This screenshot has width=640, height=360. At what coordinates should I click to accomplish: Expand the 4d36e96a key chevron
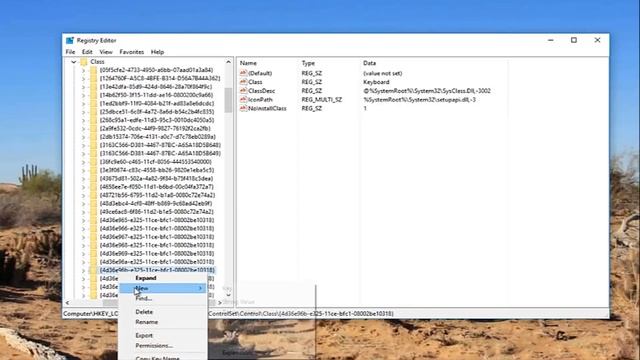[83, 262]
